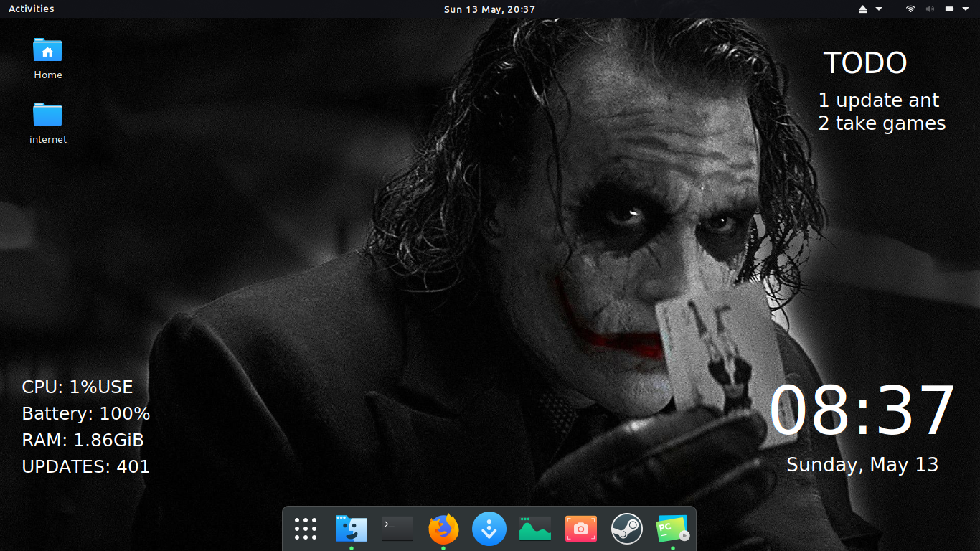Screen dimensions: 980x551
Task: Click the 'UPDATES: 401' readout
Action: coord(86,466)
